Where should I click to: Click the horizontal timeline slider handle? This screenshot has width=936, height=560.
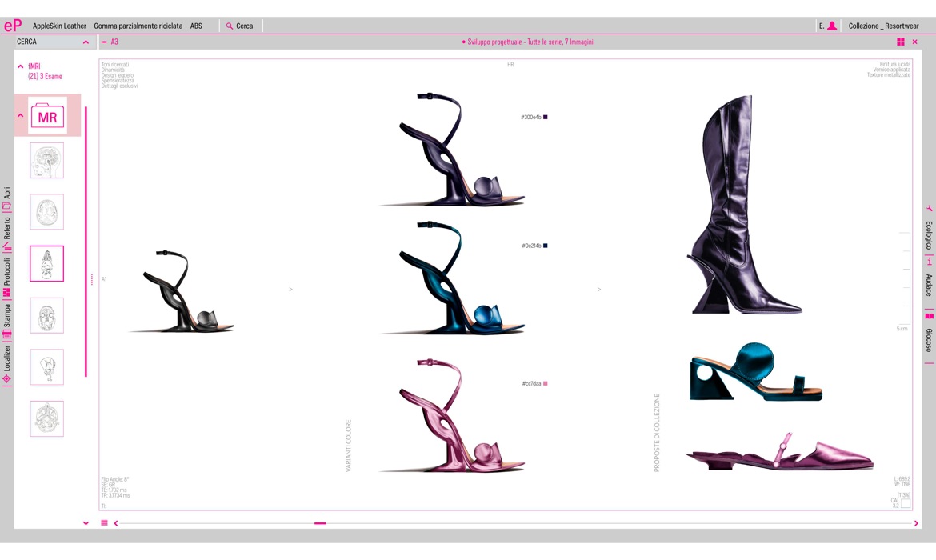tap(320, 523)
